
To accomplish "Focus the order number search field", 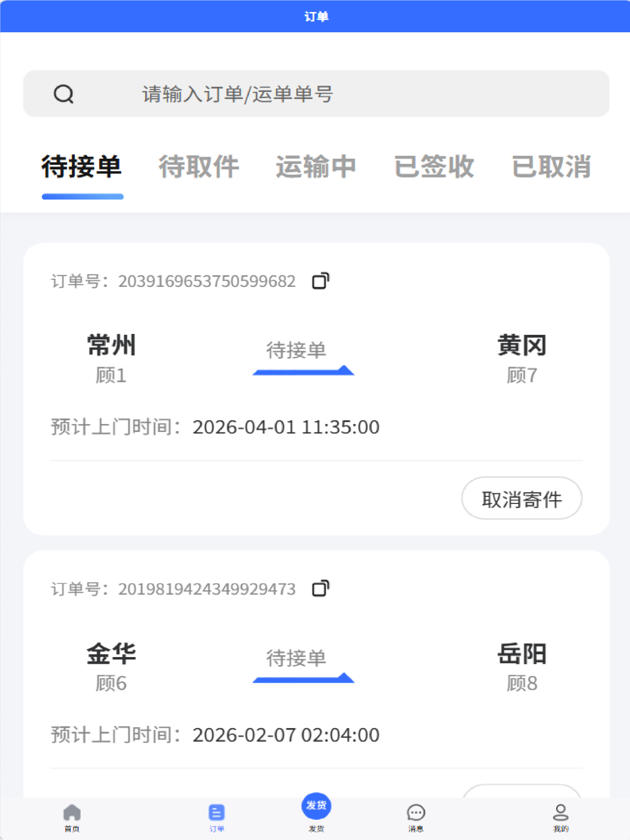I will pyautogui.click(x=316, y=93).
